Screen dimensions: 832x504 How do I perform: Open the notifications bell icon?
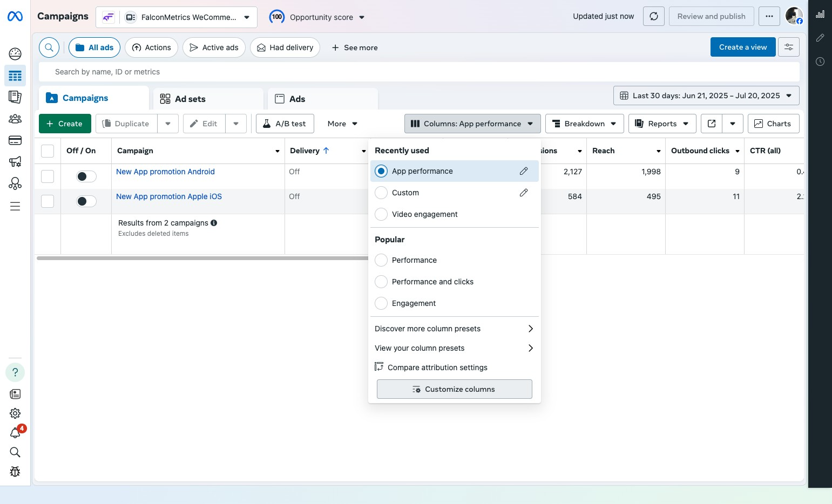(x=15, y=433)
